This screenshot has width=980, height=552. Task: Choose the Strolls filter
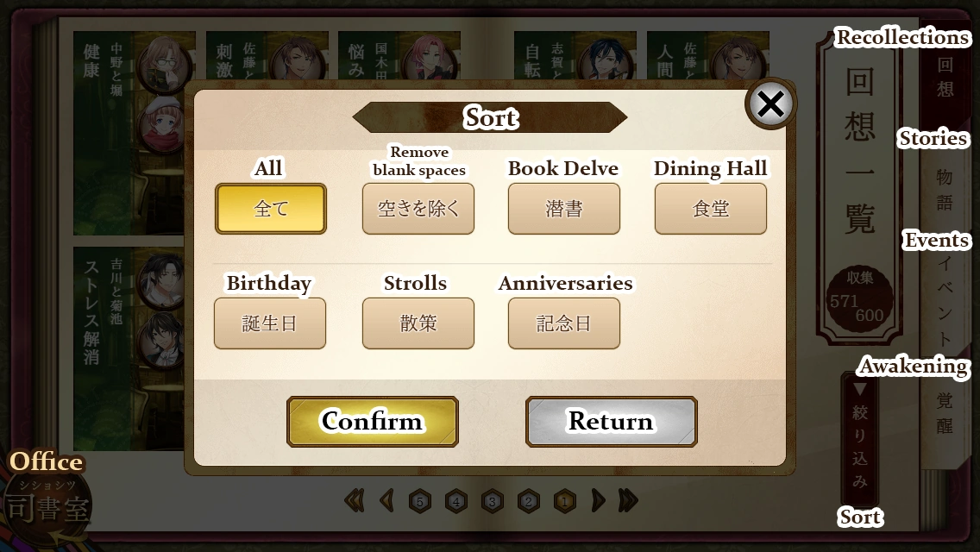tap(418, 323)
